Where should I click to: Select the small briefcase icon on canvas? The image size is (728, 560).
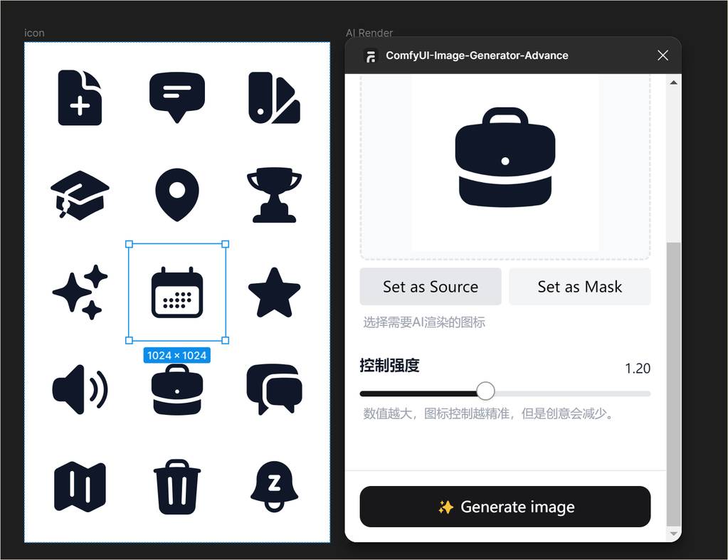[x=177, y=389]
